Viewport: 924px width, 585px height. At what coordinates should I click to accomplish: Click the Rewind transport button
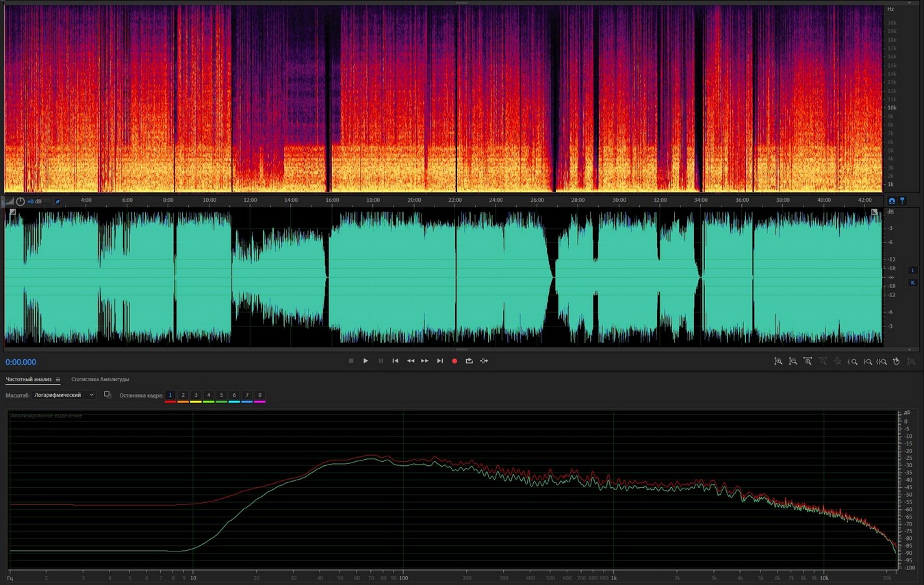click(410, 361)
